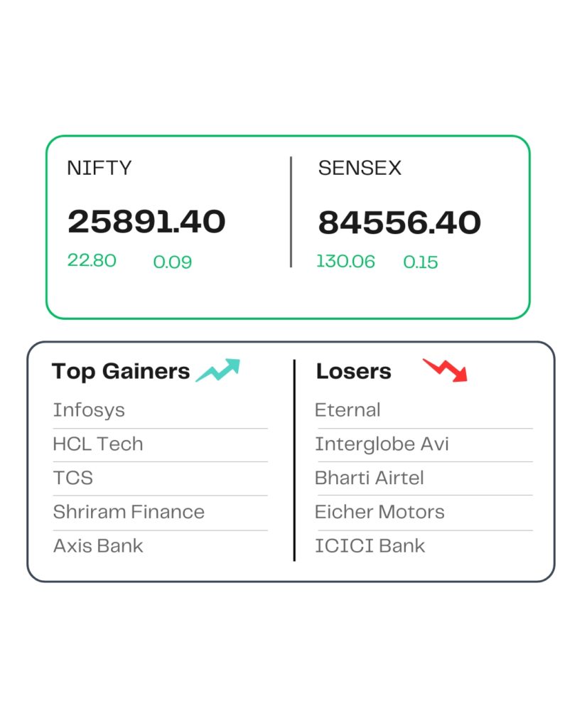
Task: Click the NIFTY value 25891.40
Action: pos(146,222)
